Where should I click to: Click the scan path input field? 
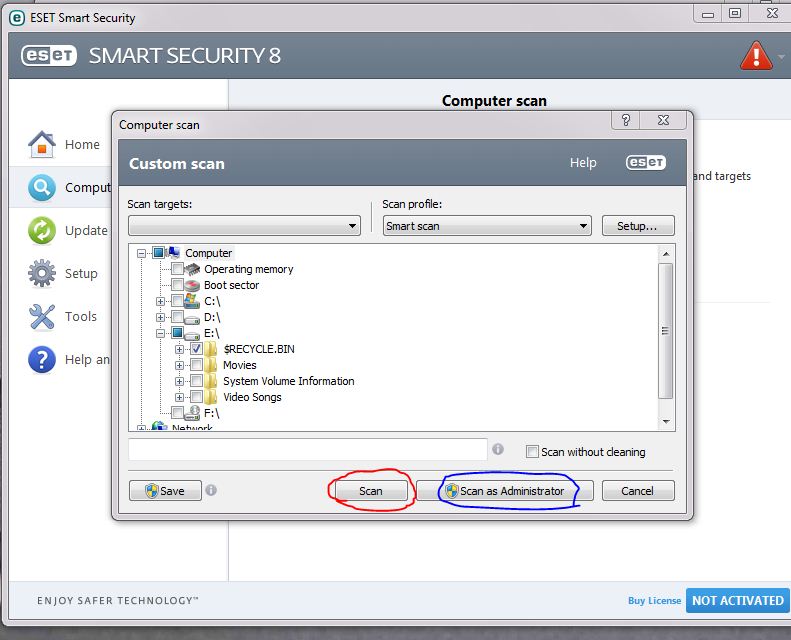tap(307, 450)
